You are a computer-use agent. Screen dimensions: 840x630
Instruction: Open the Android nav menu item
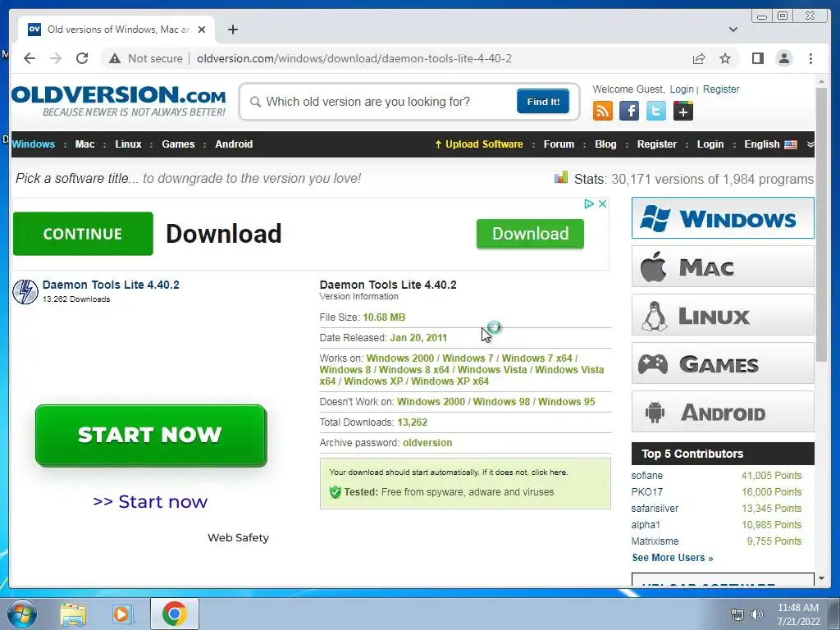point(234,144)
